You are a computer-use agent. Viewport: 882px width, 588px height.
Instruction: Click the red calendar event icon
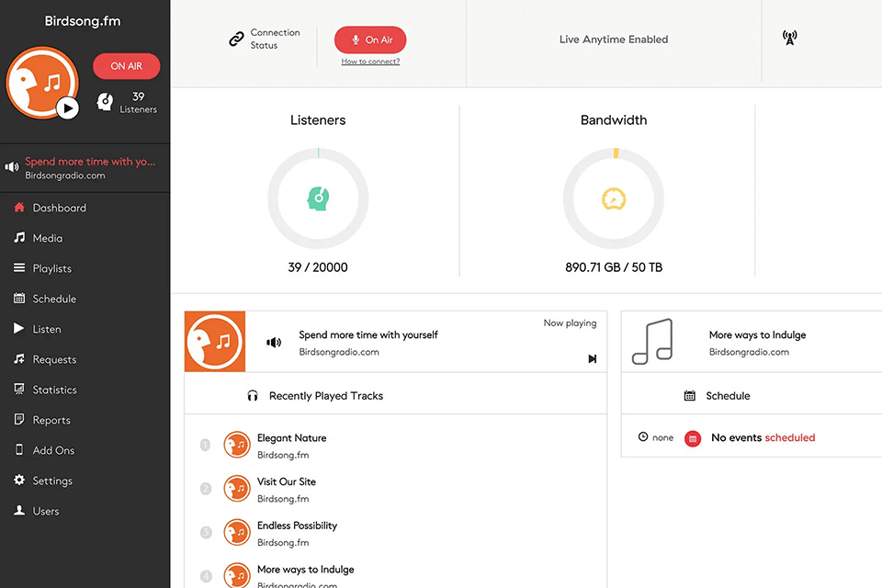click(693, 438)
